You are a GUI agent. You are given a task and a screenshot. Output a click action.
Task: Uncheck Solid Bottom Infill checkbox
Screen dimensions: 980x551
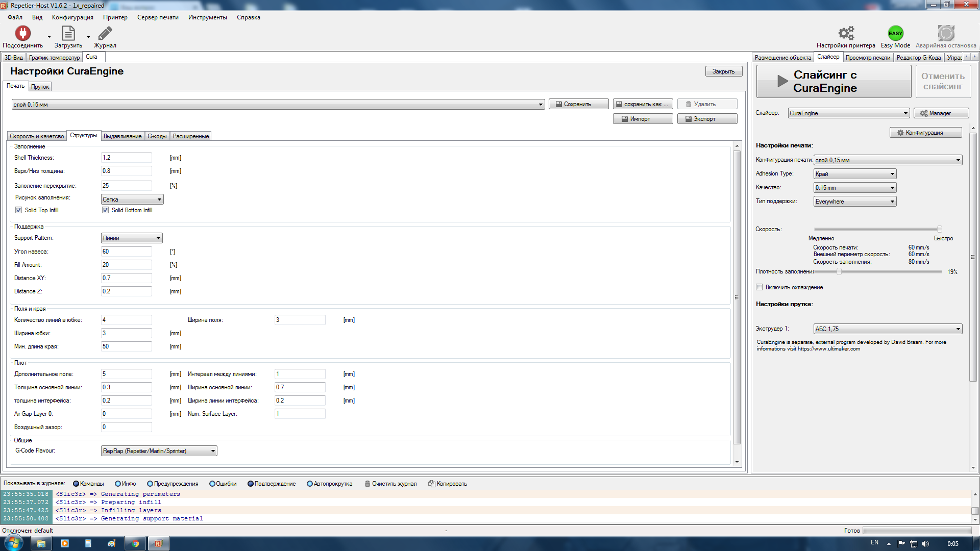pyautogui.click(x=106, y=210)
